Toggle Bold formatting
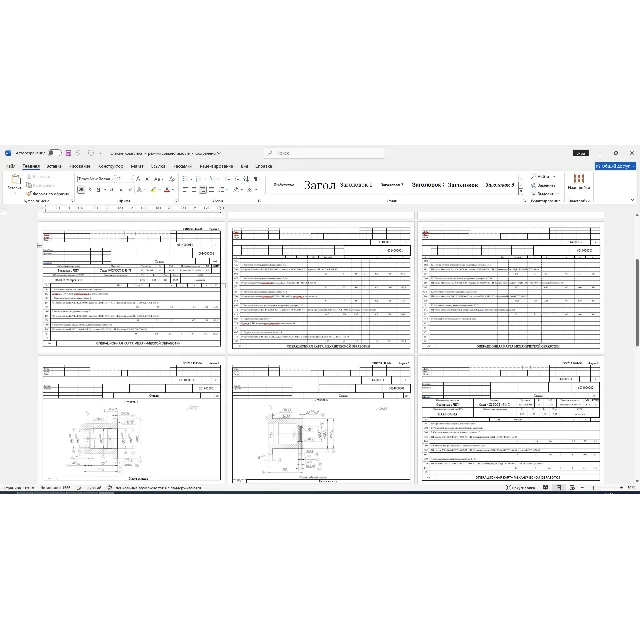The height and width of the screenshot is (640, 640). click(x=81, y=190)
